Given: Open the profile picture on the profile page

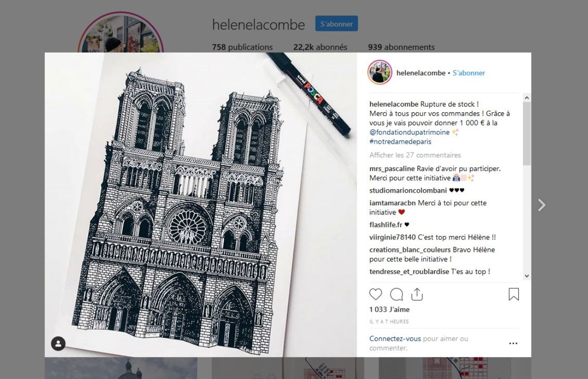Looking at the screenshot, I should [x=121, y=32].
